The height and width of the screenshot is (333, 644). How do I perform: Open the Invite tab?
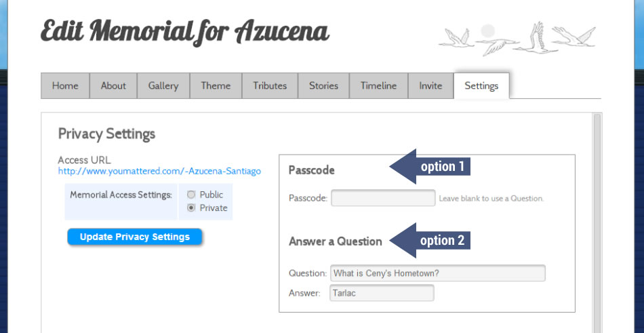click(x=431, y=86)
